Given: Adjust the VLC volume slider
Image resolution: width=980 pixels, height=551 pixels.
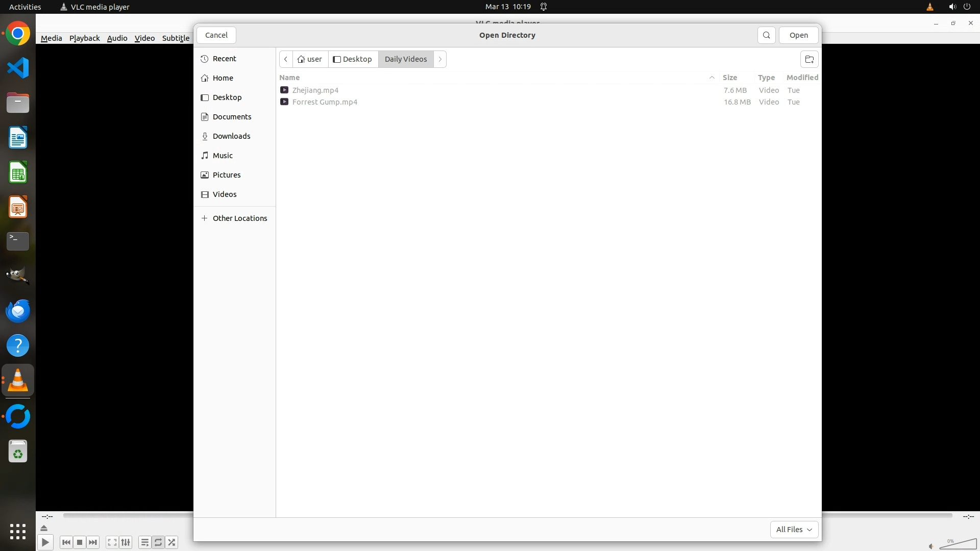Looking at the screenshot, I should 958,544.
